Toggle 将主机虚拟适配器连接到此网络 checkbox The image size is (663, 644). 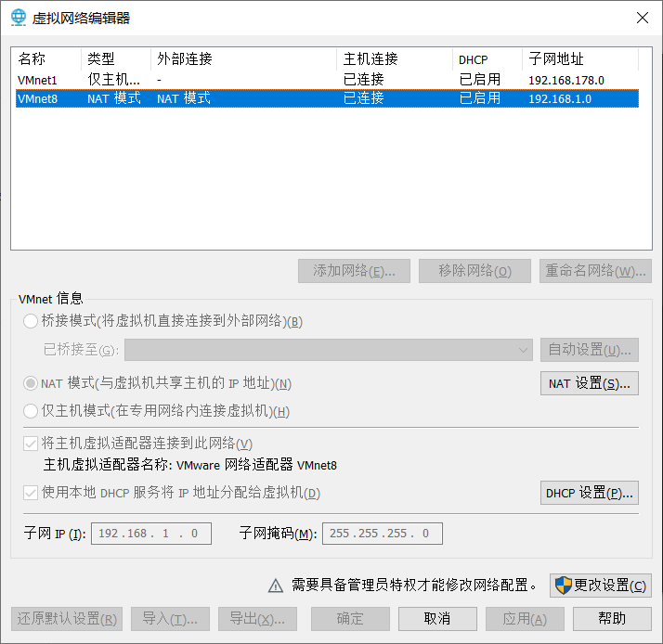point(31,444)
